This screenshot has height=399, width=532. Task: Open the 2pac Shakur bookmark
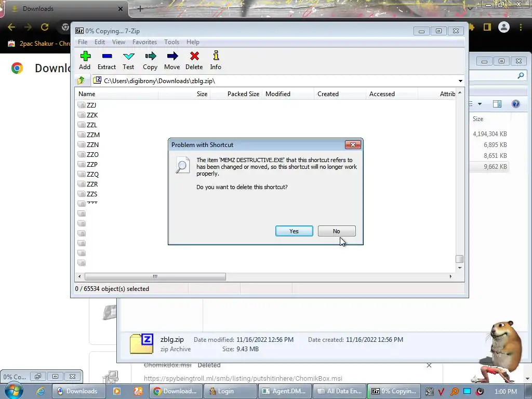[x=39, y=44]
